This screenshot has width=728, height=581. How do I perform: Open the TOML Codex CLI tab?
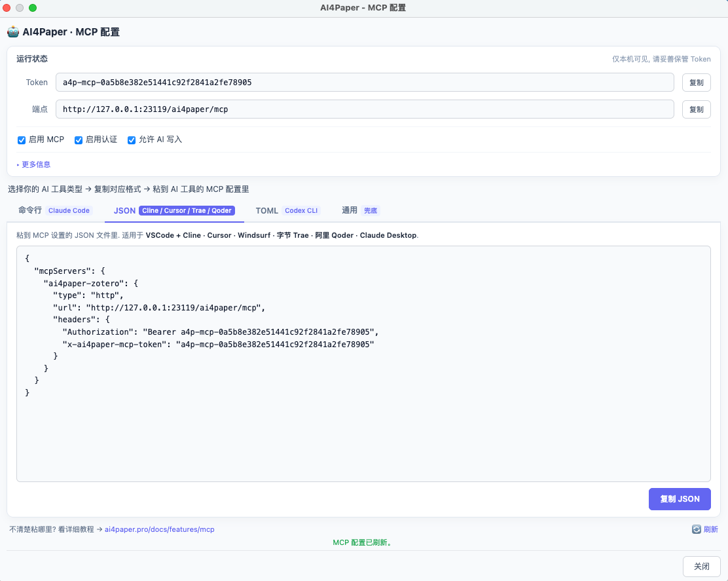pos(287,210)
